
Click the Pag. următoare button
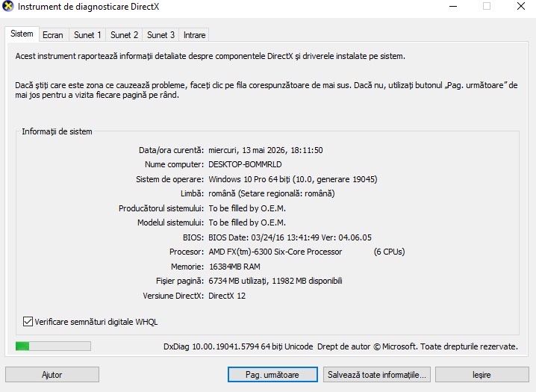272,375
